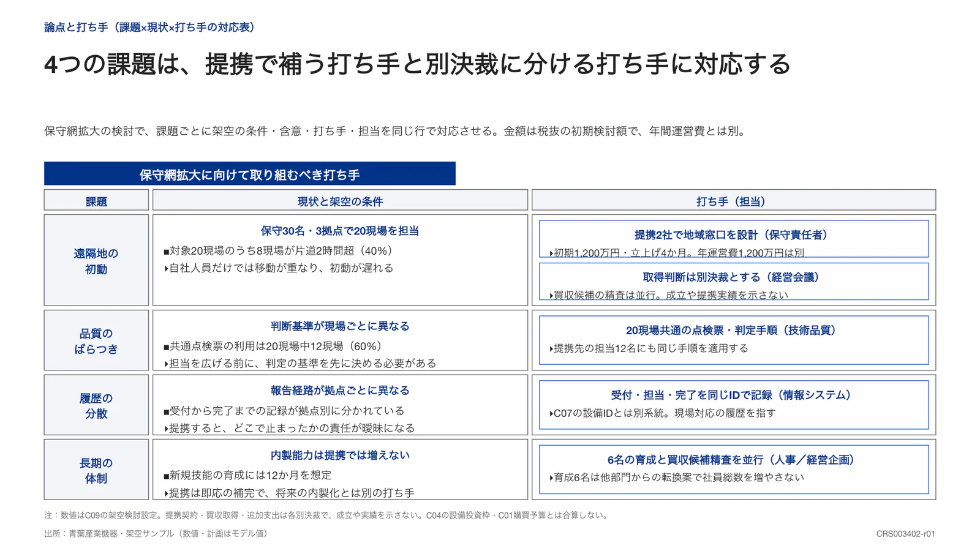Click the bullet 共通点検票の利用は20現場中12現場（60%）
Viewport: 980px width, 551px height.
click(x=275, y=347)
